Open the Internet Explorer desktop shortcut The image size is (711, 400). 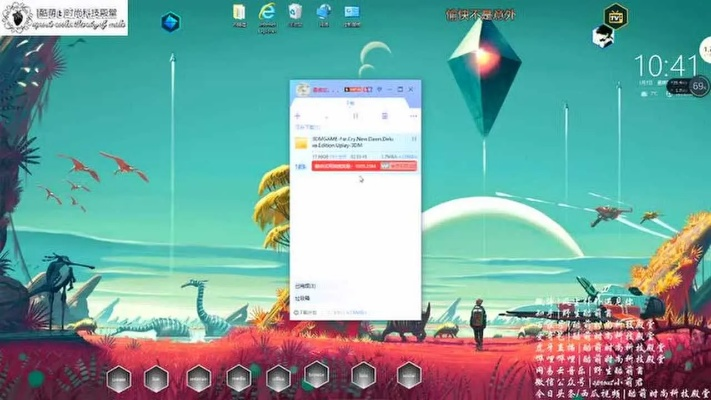pyautogui.click(x=267, y=14)
